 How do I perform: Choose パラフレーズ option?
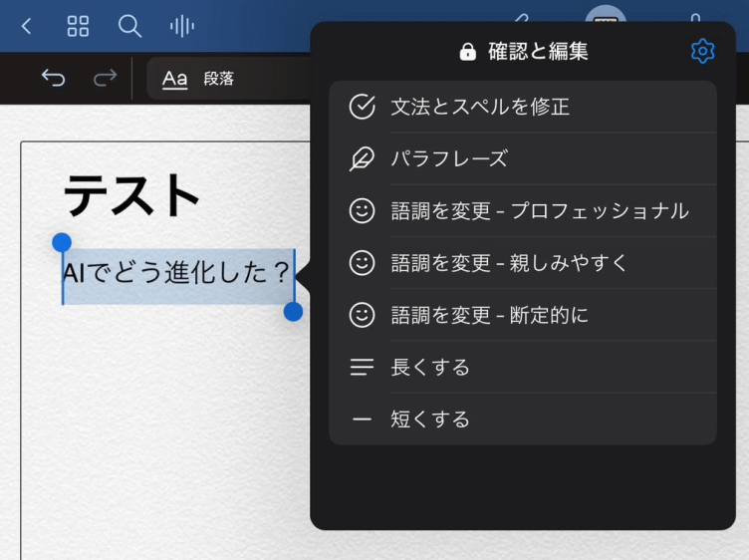click(x=523, y=158)
